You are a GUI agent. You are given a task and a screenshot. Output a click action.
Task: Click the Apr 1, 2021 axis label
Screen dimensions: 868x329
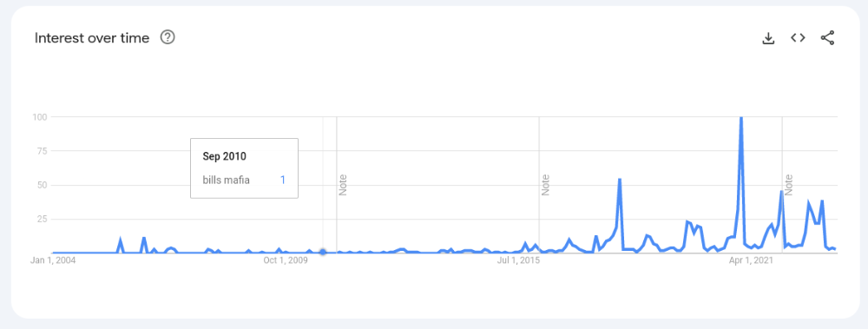(751, 260)
